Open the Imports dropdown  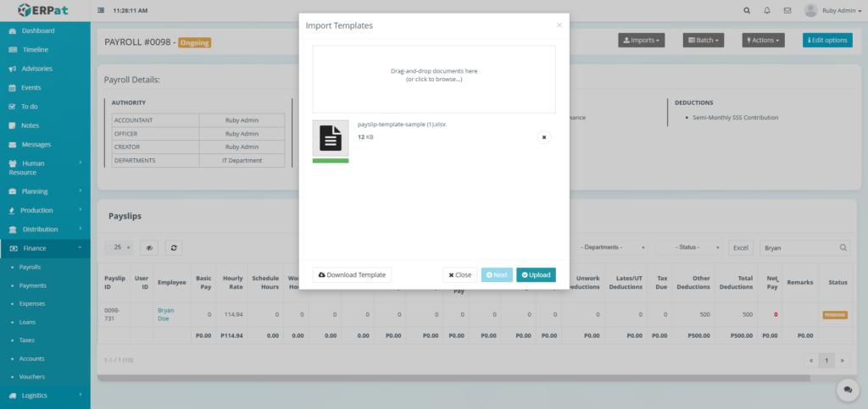(x=641, y=40)
